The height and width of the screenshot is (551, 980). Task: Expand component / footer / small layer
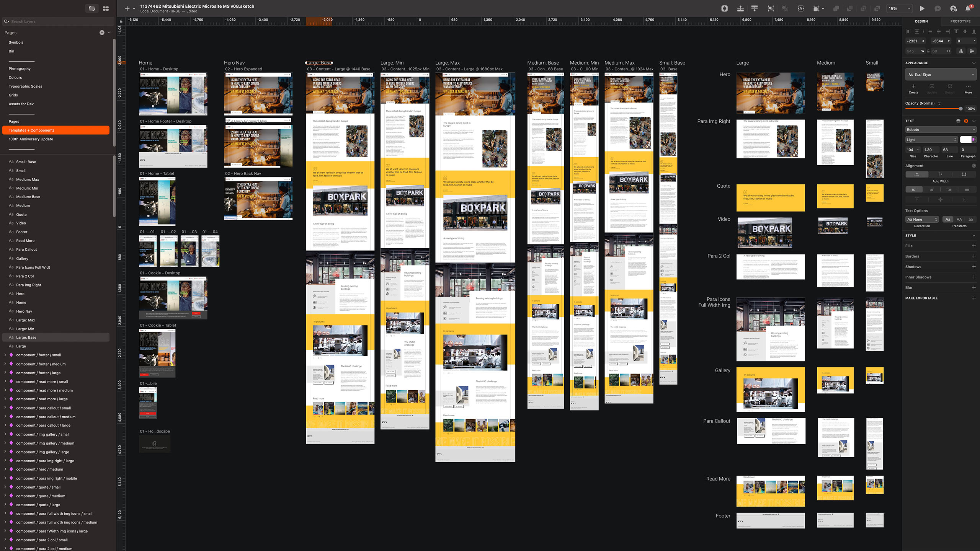click(x=5, y=355)
